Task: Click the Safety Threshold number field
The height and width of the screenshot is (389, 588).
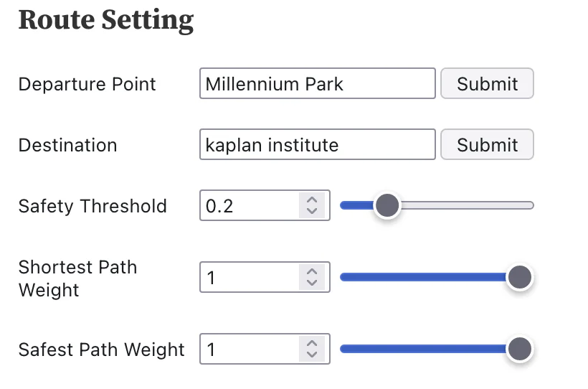Action: point(250,206)
